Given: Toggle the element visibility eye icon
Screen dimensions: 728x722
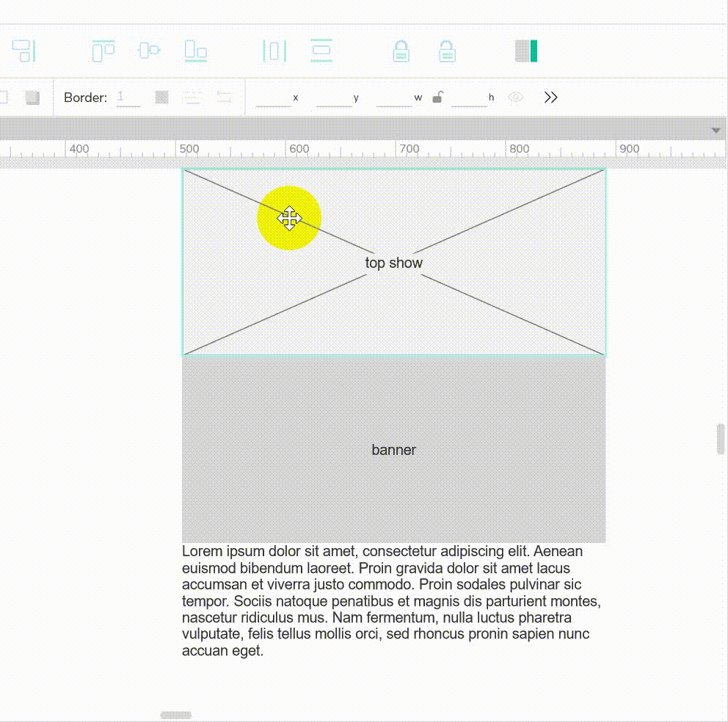Looking at the screenshot, I should tap(515, 97).
